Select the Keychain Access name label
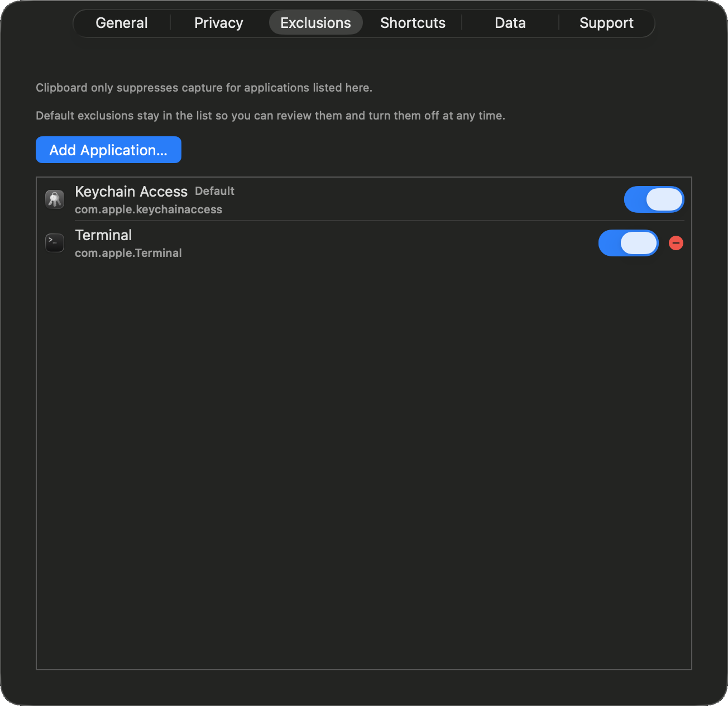Viewport: 728px width, 706px height. coord(131,192)
